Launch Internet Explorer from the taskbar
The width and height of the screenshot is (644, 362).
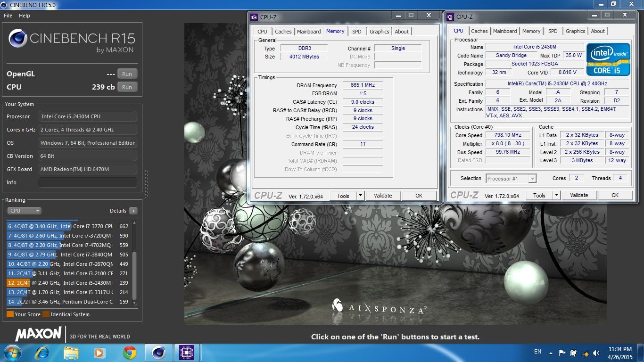tap(41, 353)
